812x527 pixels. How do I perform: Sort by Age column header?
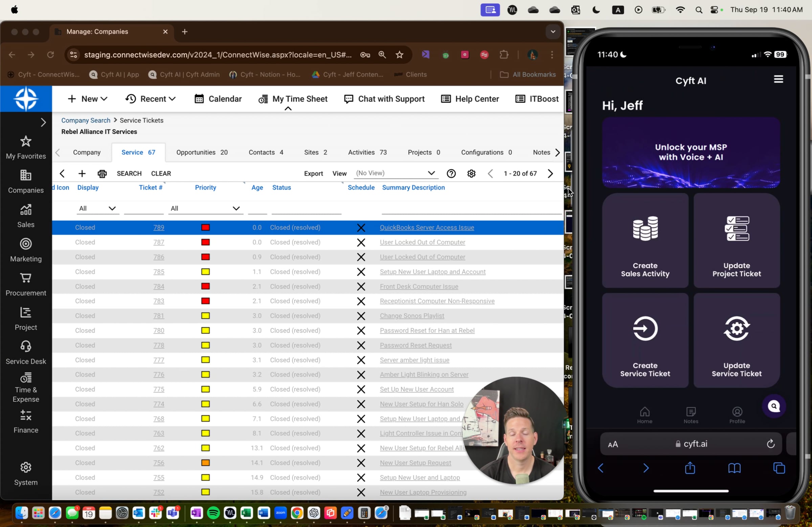click(257, 188)
